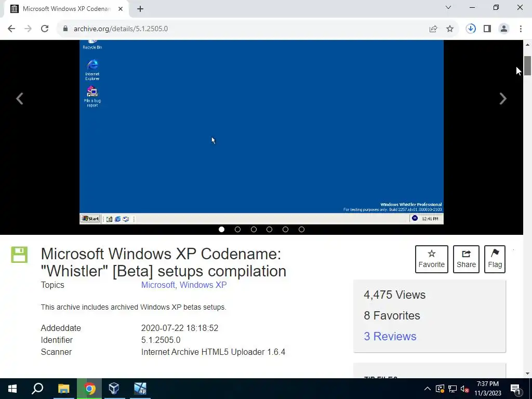
Task: Select the fifth carousel dot
Action: pyautogui.click(x=285, y=230)
